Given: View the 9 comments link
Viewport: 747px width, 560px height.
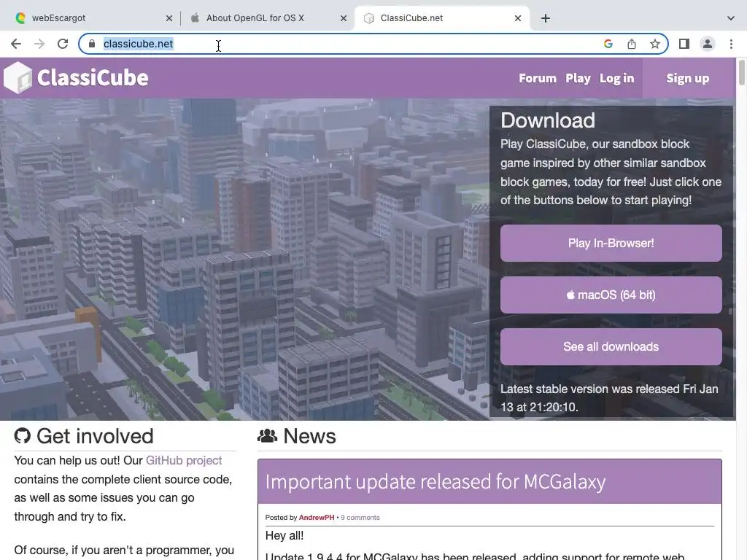Looking at the screenshot, I should click(x=360, y=518).
